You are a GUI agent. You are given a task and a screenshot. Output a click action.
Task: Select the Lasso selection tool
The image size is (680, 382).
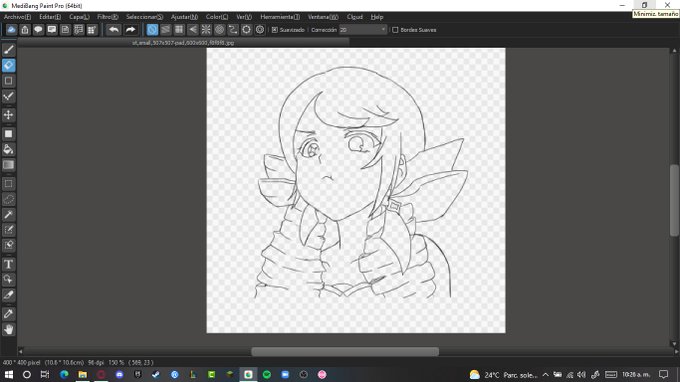point(8,199)
